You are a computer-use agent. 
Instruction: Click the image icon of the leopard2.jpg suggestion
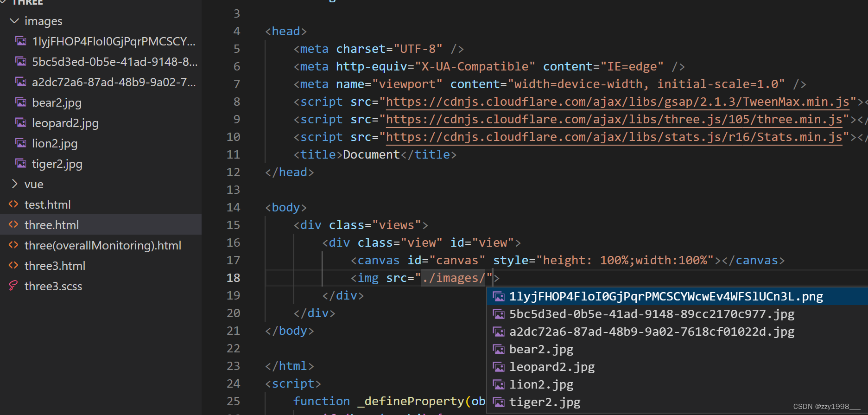(499, 367)
